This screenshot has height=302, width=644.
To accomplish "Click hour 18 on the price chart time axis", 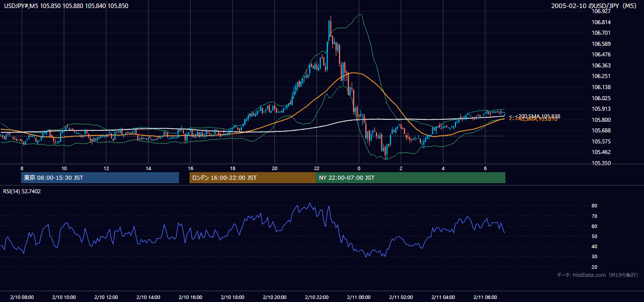I will pos(232,168).
